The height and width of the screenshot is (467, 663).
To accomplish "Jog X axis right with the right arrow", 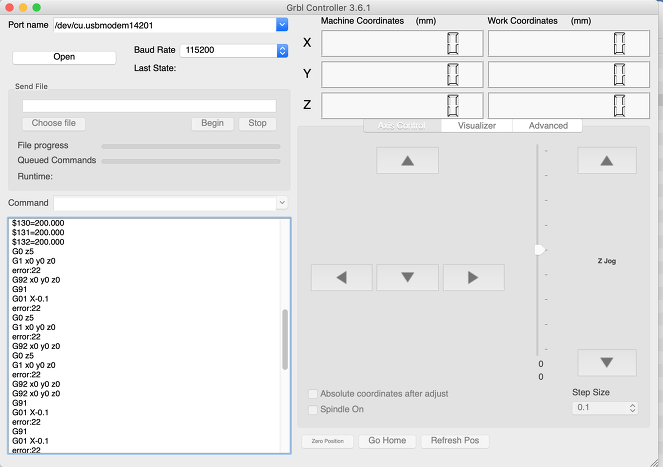I will 474,277.
